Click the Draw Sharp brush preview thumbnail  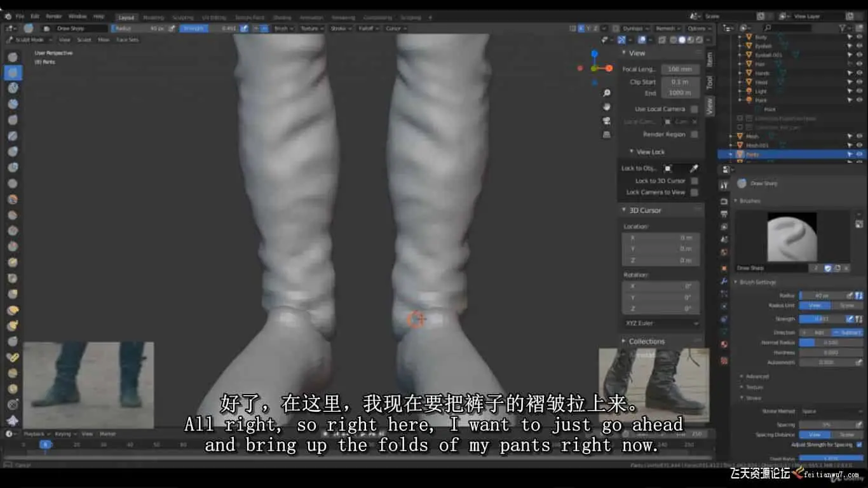792,236
